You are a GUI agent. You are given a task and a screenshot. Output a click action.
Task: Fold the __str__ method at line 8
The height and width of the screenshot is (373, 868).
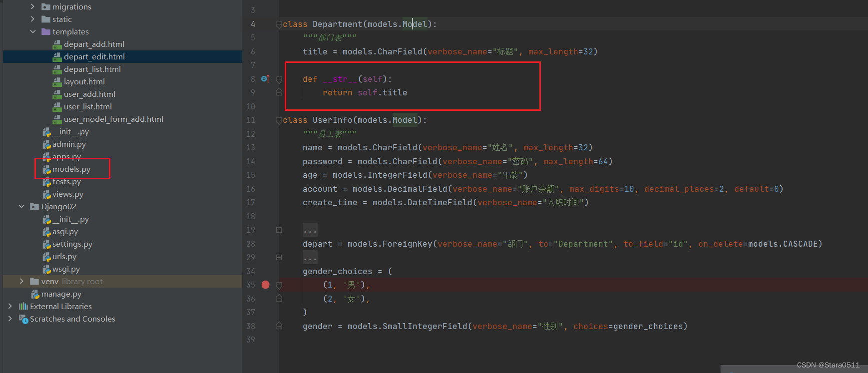click(279, 79)
